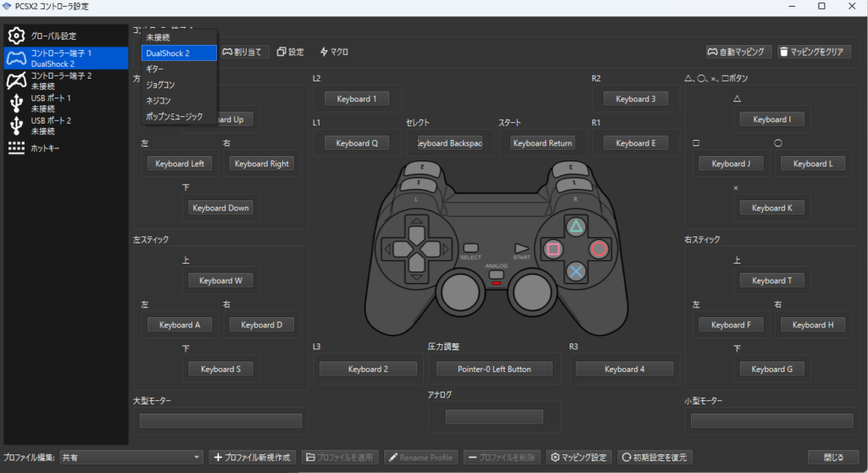868x473 pixels.
Task: Click the circle binding Keyboard L
Action: click(x=813, y=164)
